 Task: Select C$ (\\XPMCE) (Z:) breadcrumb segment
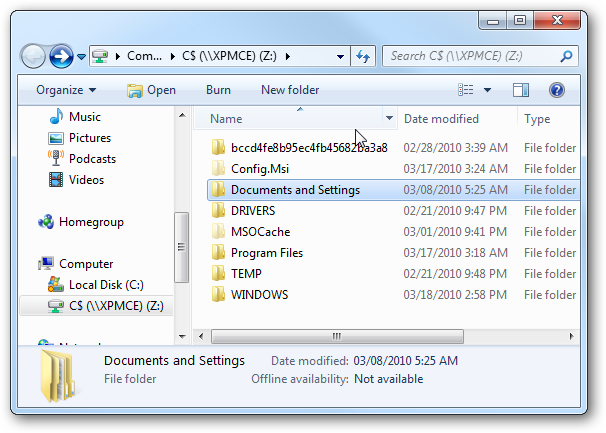point(229,56)
